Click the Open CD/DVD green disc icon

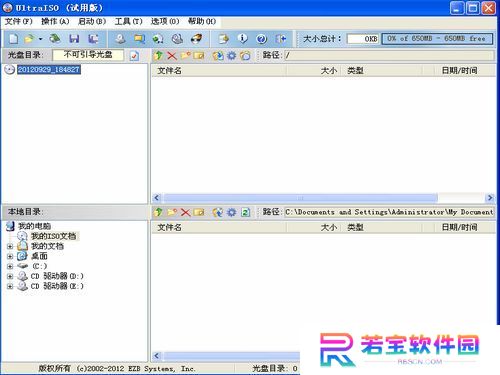click(x=55, y=39)
